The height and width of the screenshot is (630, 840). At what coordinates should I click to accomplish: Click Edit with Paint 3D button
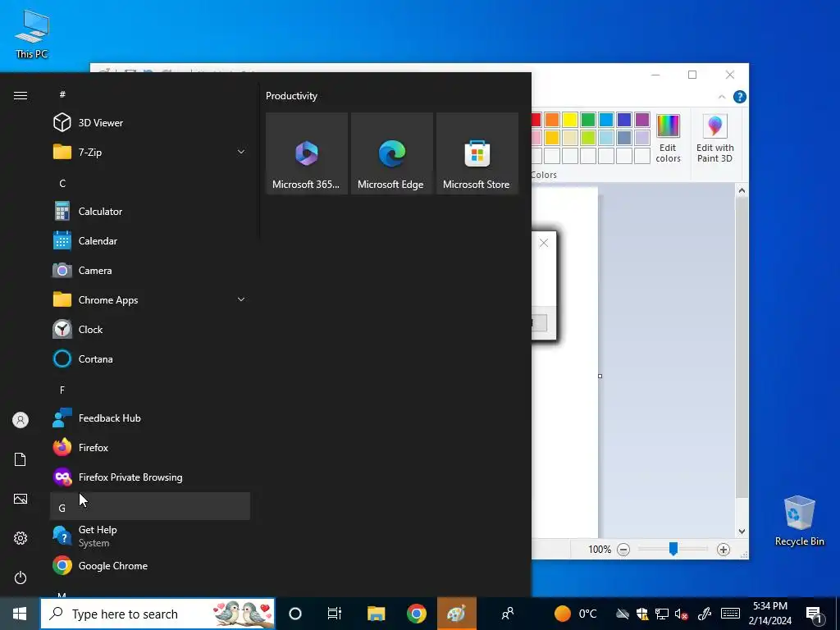point(714,139)
